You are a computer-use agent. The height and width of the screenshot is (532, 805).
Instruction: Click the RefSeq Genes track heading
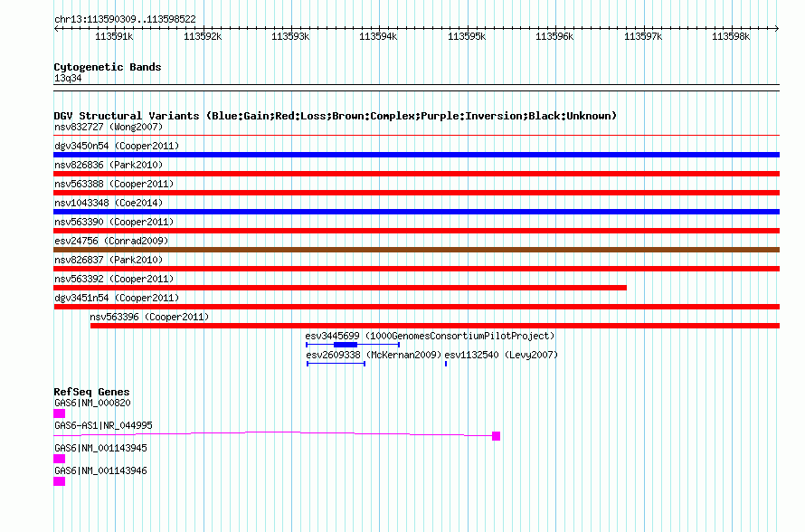pyautogui.click(x=91, y=392)
